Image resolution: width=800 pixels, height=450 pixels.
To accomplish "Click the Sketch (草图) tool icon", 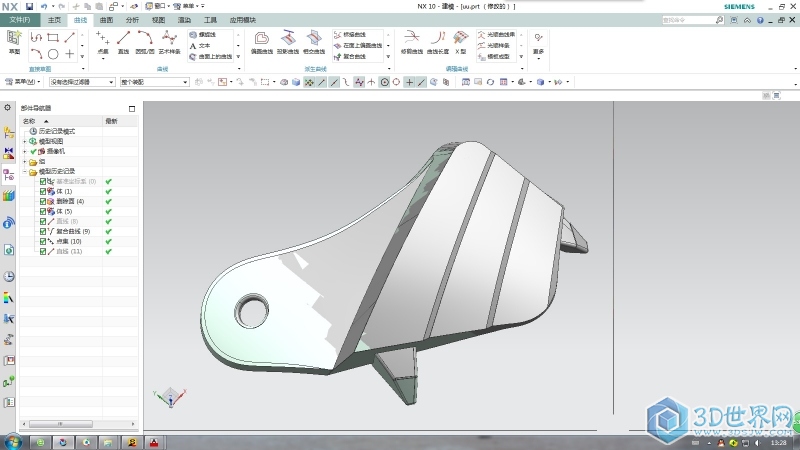I will [14, 38].
